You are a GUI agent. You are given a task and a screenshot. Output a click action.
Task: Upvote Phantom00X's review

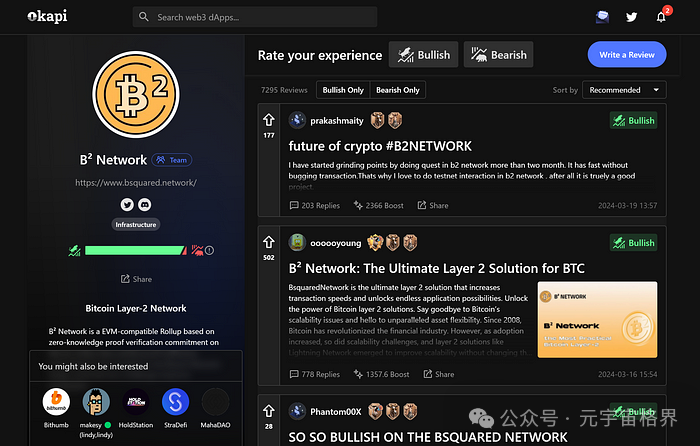tap(268, 411)
